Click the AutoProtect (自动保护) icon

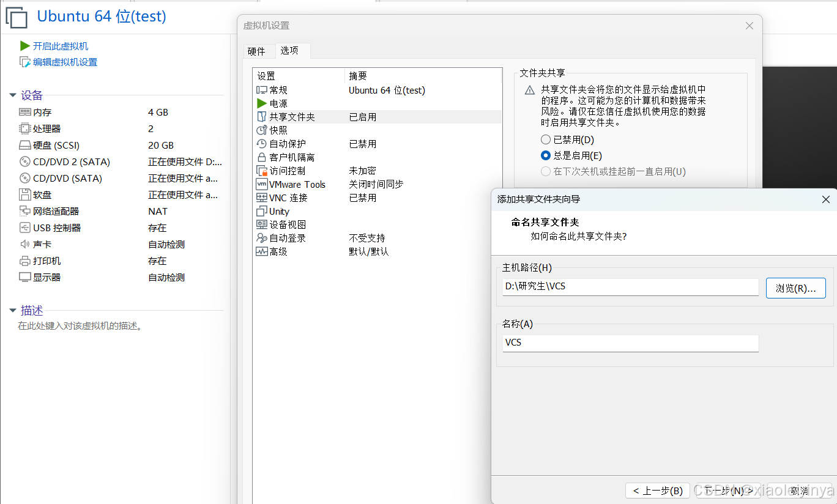[x=262, y=144]
